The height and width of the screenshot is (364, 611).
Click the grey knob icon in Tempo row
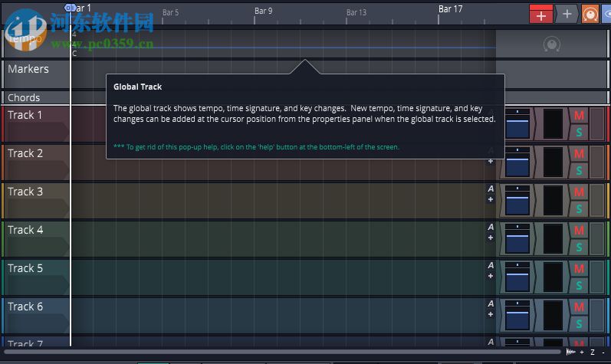552,44
